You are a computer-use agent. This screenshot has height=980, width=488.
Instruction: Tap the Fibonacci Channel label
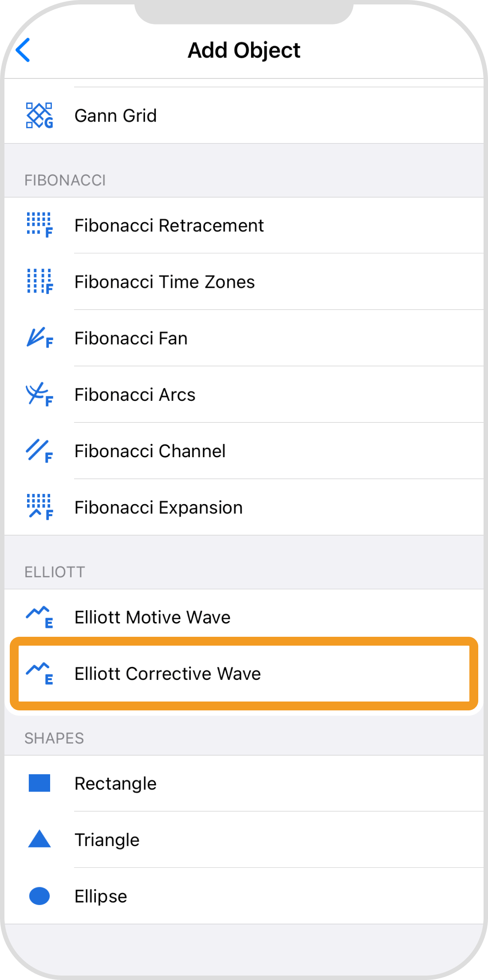coord(150,451)
